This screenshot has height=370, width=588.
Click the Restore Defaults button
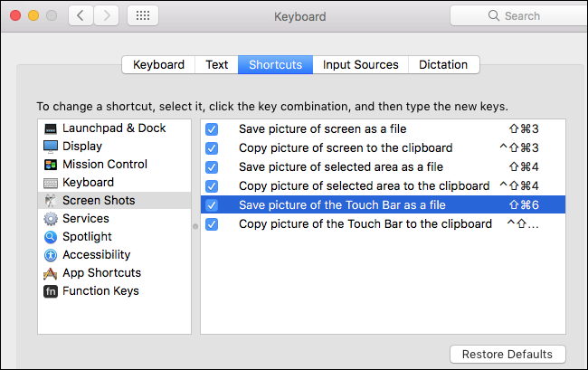pos(507,354)
